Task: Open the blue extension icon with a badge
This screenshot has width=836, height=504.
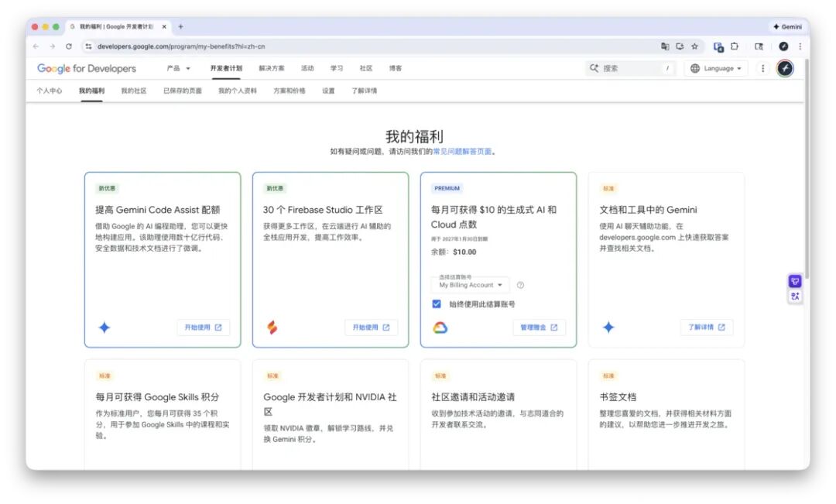Action: (x=718, y=47)
